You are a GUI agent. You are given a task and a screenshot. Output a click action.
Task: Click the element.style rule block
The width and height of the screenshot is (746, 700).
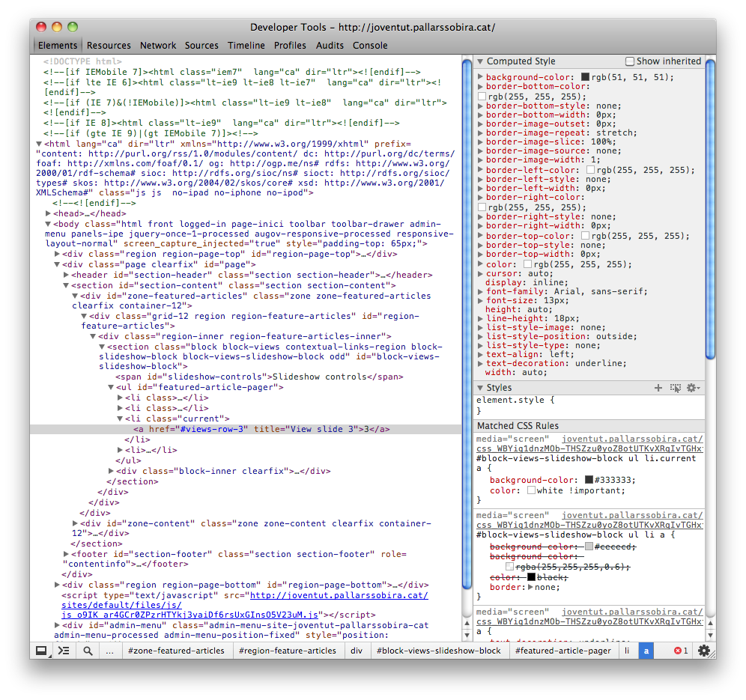589,405
